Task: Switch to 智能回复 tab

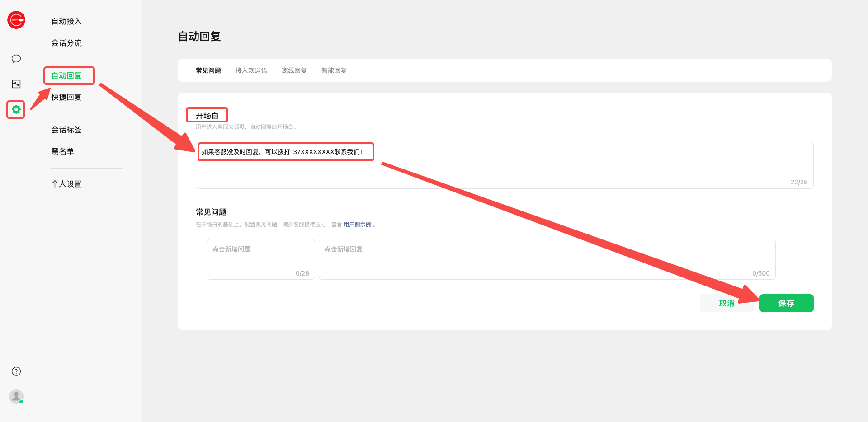Action: click(334, 70)
